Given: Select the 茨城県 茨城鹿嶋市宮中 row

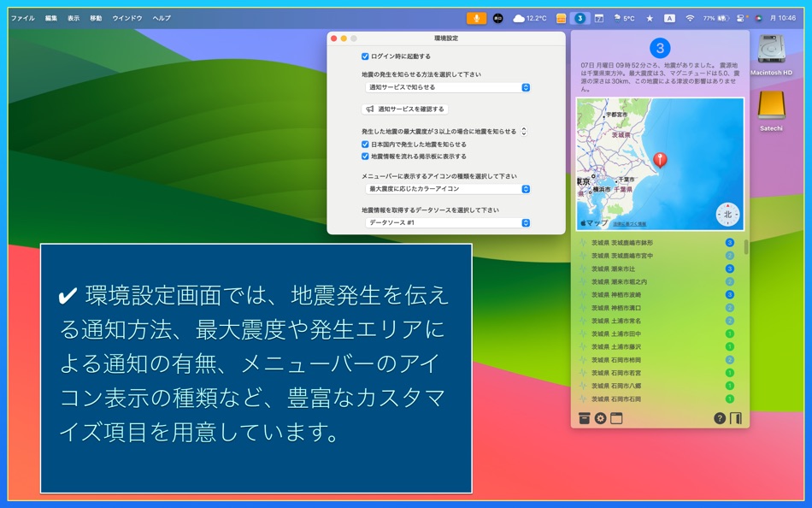Looking at the screenshot, I should (656, 256).
